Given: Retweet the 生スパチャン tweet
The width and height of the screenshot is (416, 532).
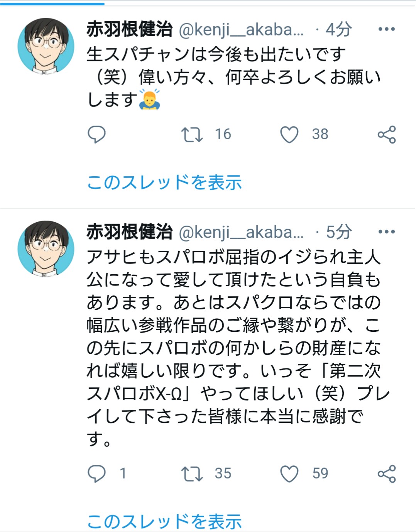Looking at the screenshot, I should 192,134.
